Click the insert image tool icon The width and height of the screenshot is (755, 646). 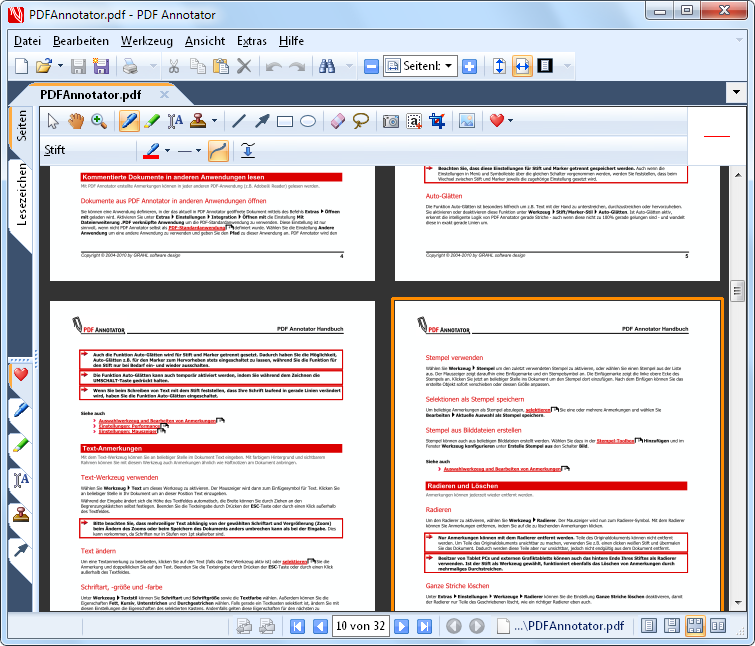point(467,121)
